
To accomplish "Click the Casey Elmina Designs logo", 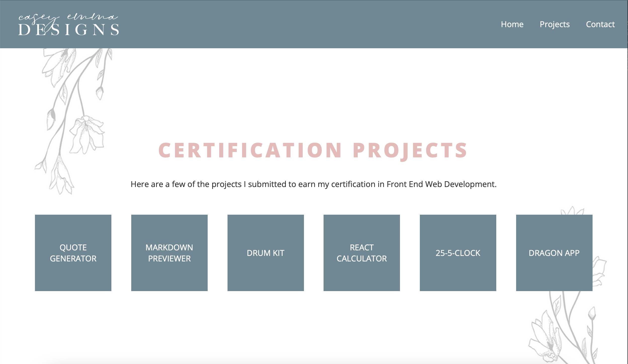I will 68,24.
